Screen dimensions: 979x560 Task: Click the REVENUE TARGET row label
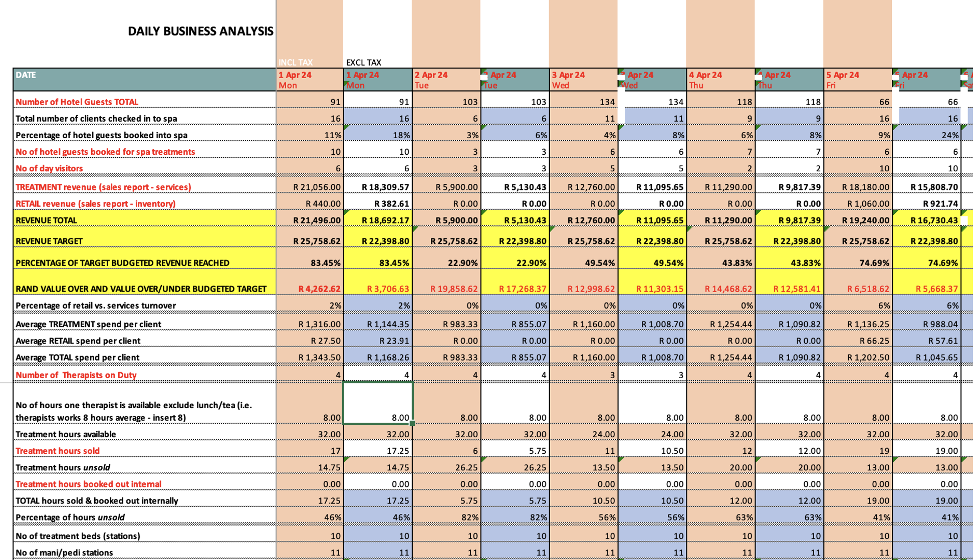pyautogui.click(x=49, y=241)
